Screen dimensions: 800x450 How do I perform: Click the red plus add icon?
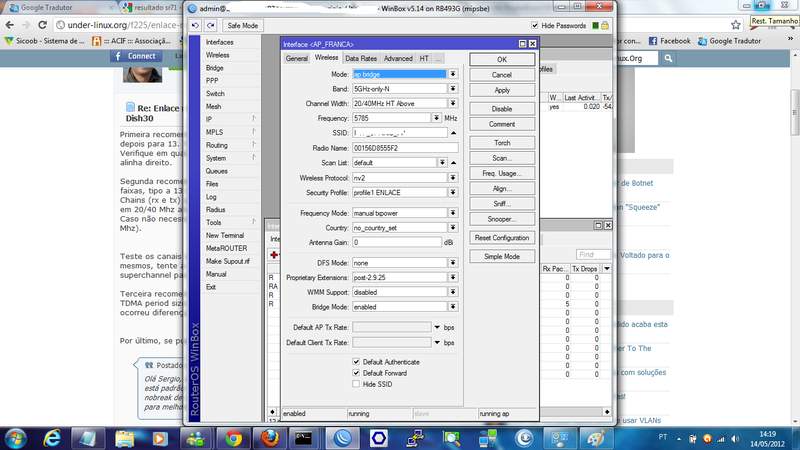tap(274, 254)
